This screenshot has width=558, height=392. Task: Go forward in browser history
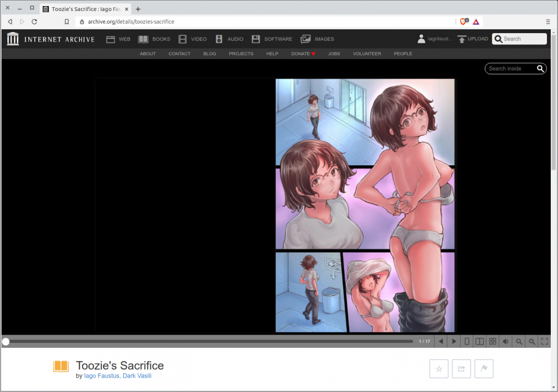click(x=22, y=22)
